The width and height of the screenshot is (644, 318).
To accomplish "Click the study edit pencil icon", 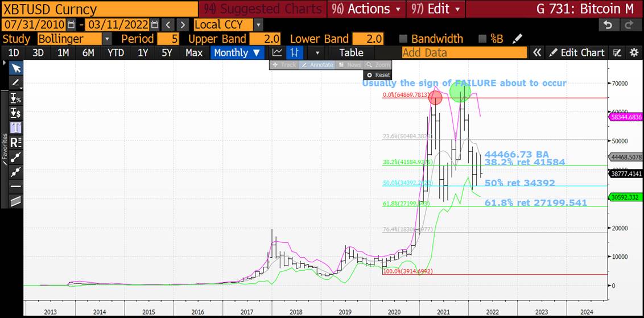I will pos(518,39).
